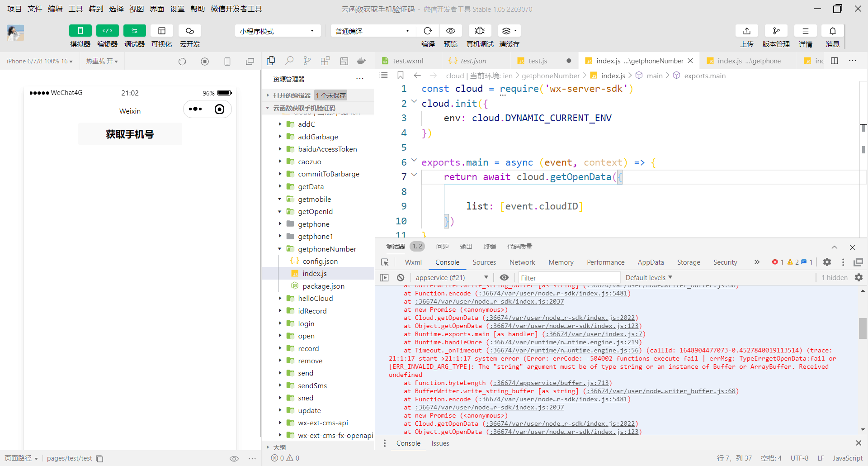Open the messages (消息) bell
This screenshot has width=868, height=466.
(833, 31)
